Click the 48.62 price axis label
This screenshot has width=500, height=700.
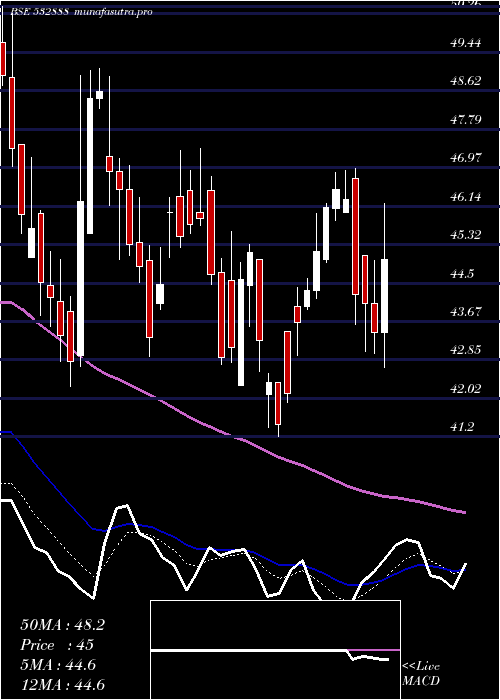tap(466, 81)
